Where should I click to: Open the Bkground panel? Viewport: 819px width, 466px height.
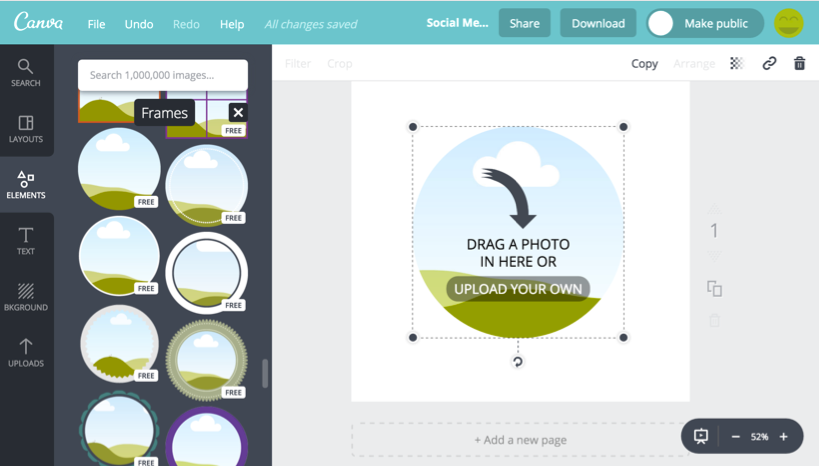click(26, 296)
